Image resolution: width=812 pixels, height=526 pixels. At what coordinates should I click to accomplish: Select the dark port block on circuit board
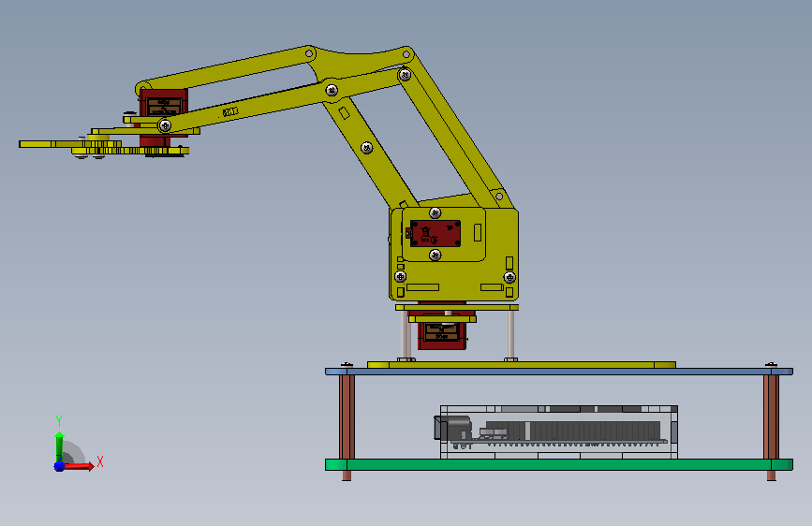452,429
